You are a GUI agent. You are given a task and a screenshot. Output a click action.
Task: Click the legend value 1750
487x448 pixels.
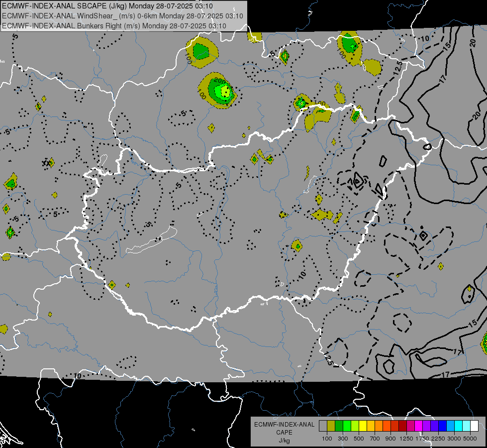(x=422, y=439)
